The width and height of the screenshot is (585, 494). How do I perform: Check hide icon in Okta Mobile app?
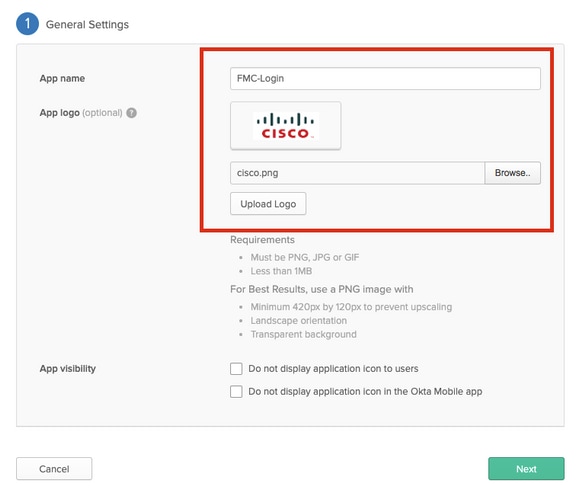[x=236, y=392]
